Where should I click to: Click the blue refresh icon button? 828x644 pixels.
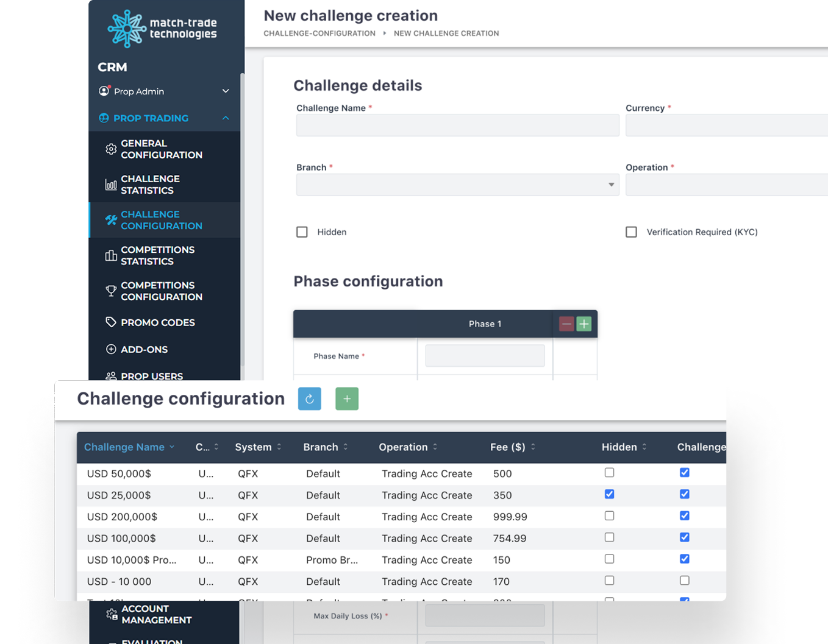coord(309,399)
